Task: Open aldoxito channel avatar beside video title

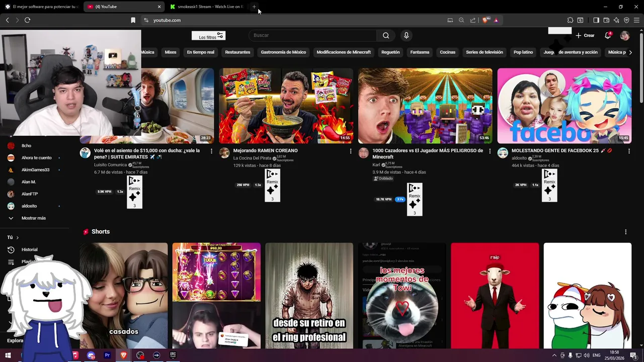Action: click(x=503, y=153)
